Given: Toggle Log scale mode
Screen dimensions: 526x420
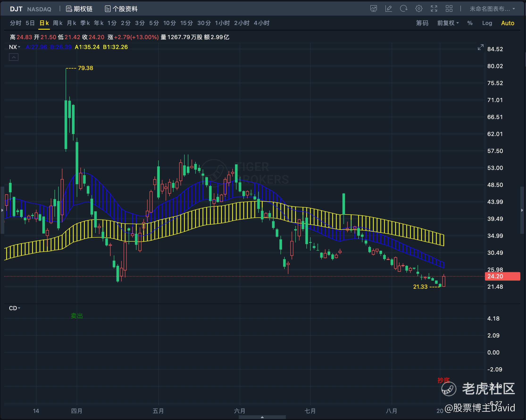Looking at the screenshot, I should pos(487,23).
